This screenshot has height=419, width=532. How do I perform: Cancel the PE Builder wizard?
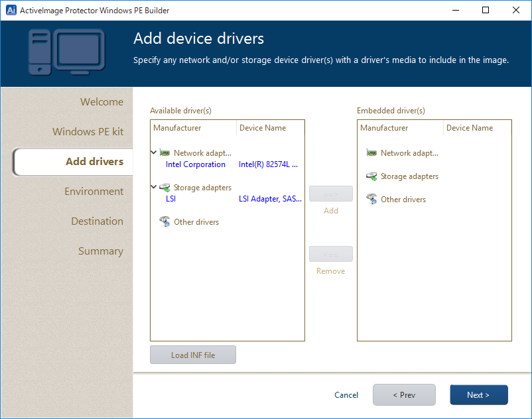pos(346,395)
